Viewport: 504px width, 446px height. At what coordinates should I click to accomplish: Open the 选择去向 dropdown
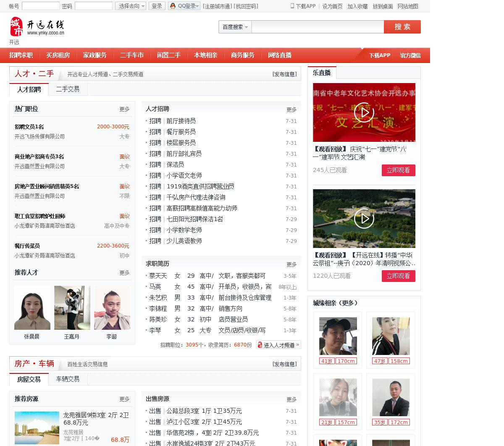[131, 6]
